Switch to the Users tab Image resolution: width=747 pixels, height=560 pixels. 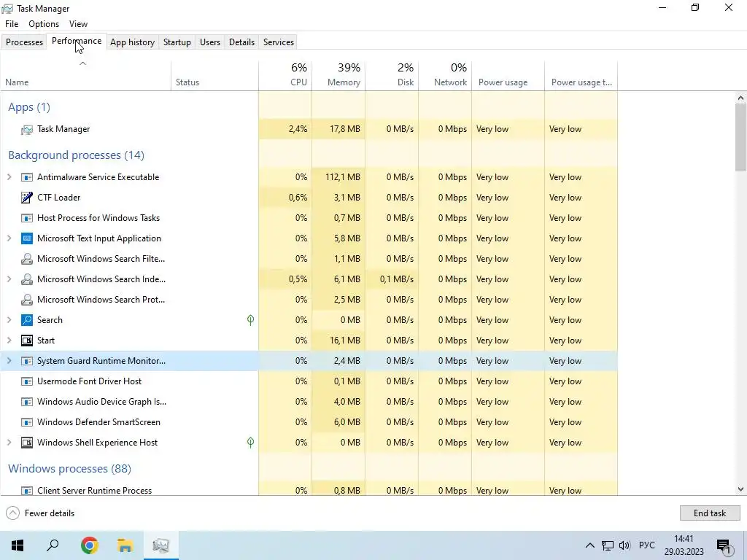pos(210,42)
